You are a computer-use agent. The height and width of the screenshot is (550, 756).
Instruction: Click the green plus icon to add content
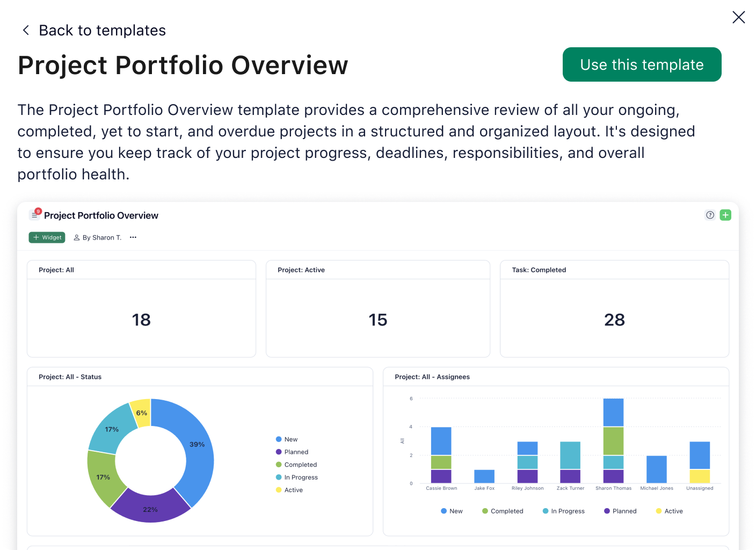(725, 215)
